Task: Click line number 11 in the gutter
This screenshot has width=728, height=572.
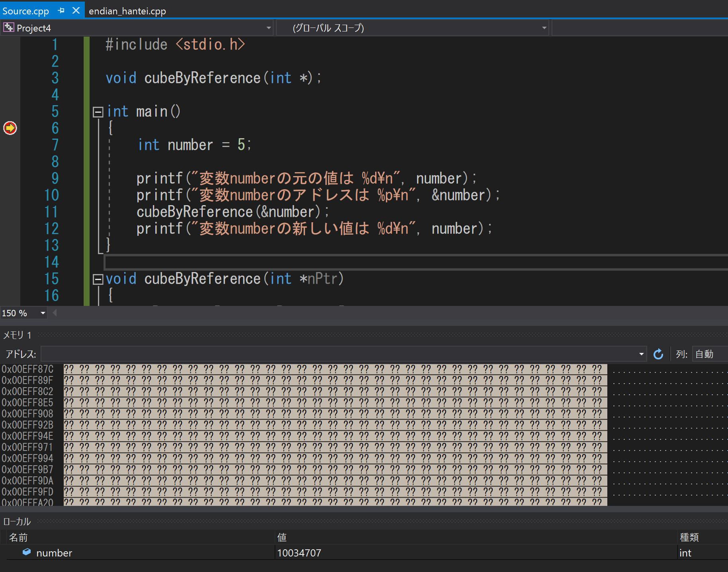Action: 51,212
